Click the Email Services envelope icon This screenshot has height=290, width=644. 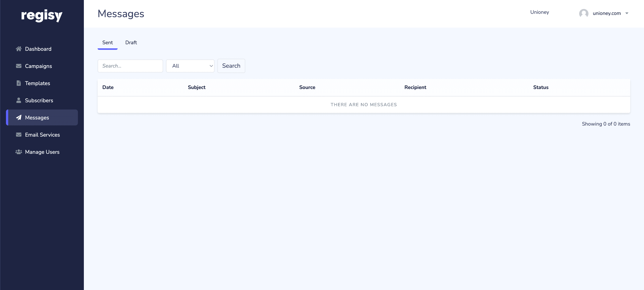pyautogui.click(x=18, y=135)
